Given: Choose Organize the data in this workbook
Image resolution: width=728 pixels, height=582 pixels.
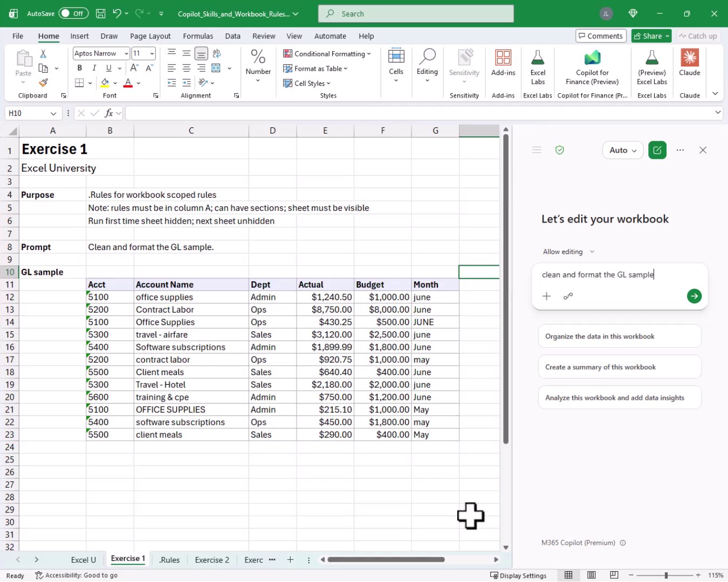Looking at the screenshot, I should (620, 336).
